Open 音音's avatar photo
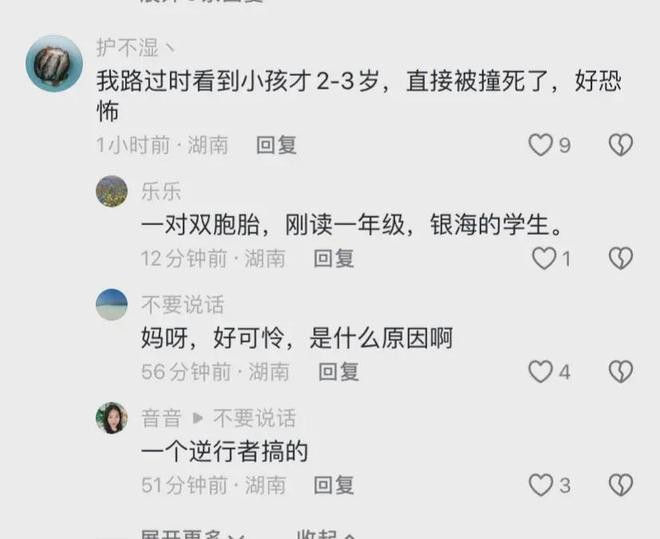 [112, 418]
